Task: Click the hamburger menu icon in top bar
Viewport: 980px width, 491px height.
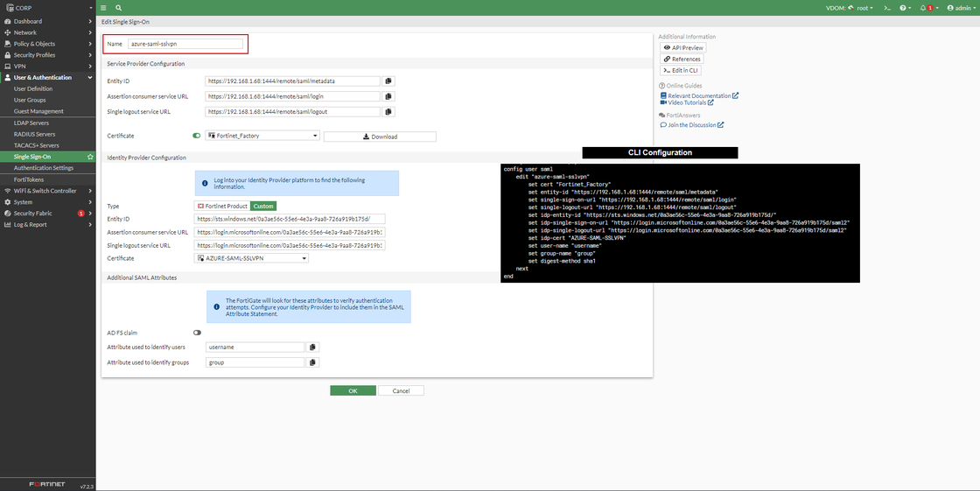Action: (103, 8)
